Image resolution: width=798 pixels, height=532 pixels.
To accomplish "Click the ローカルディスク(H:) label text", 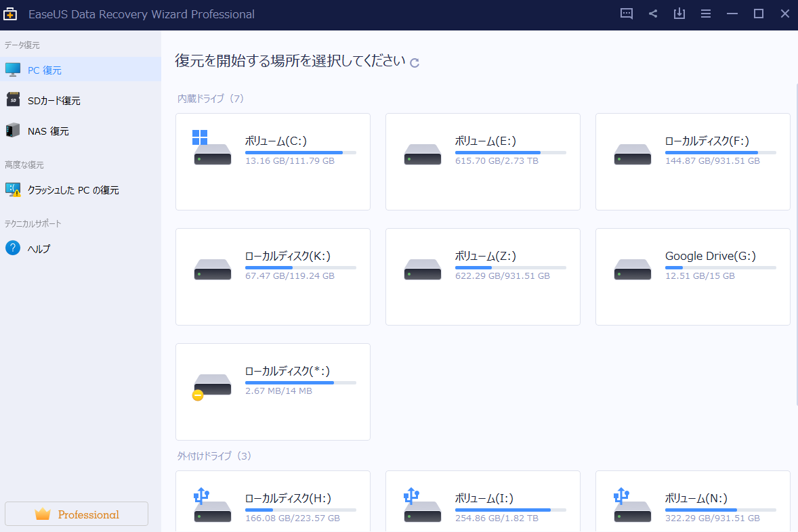I will [288, 498].
